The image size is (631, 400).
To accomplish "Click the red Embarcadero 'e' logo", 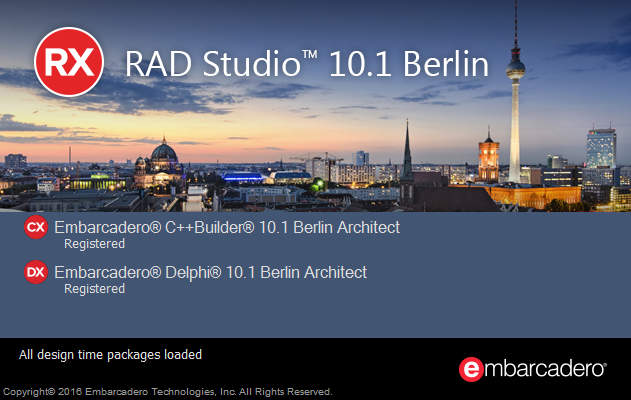I will coord(471,369).
